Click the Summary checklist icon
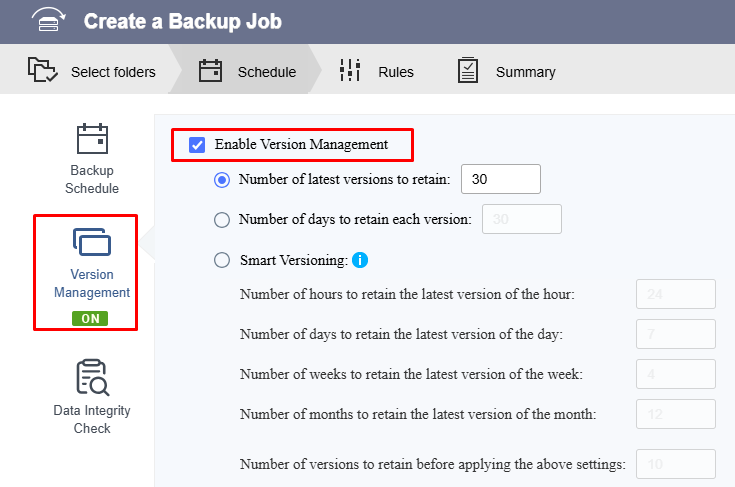 (x=467, y=70)
